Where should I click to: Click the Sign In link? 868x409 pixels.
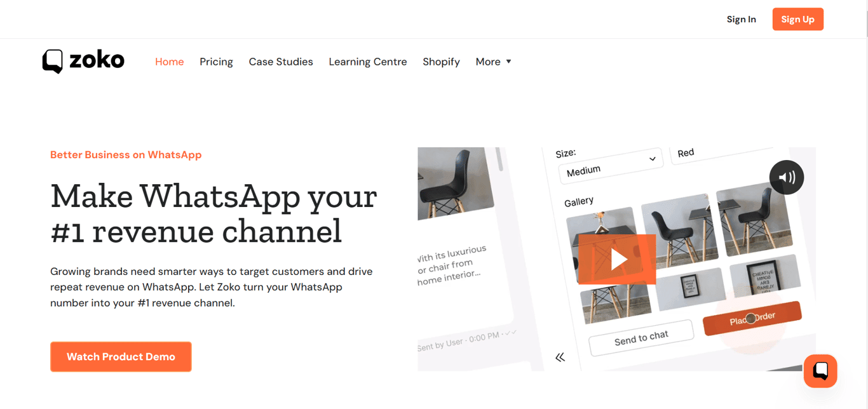tap(741, 19)
